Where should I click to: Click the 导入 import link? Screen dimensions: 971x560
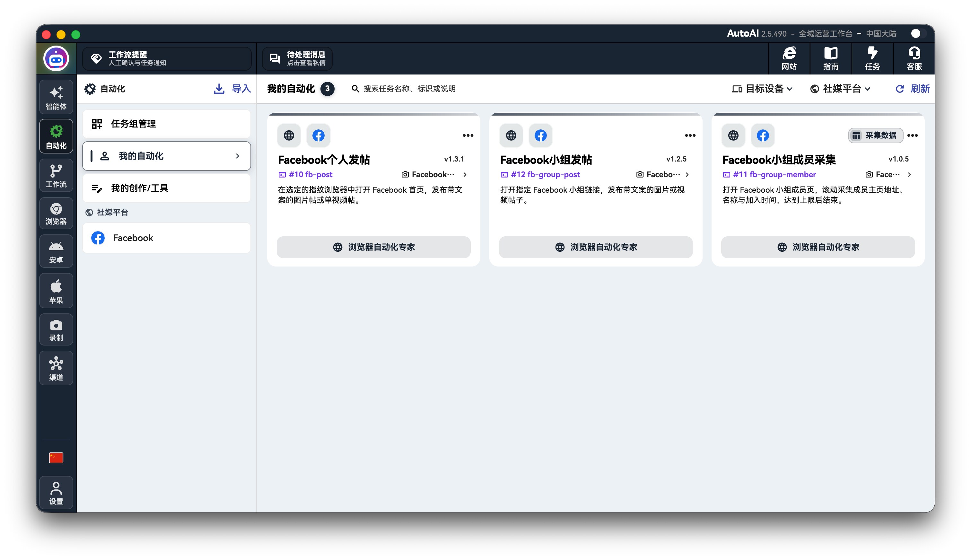[x=241, y=89]
